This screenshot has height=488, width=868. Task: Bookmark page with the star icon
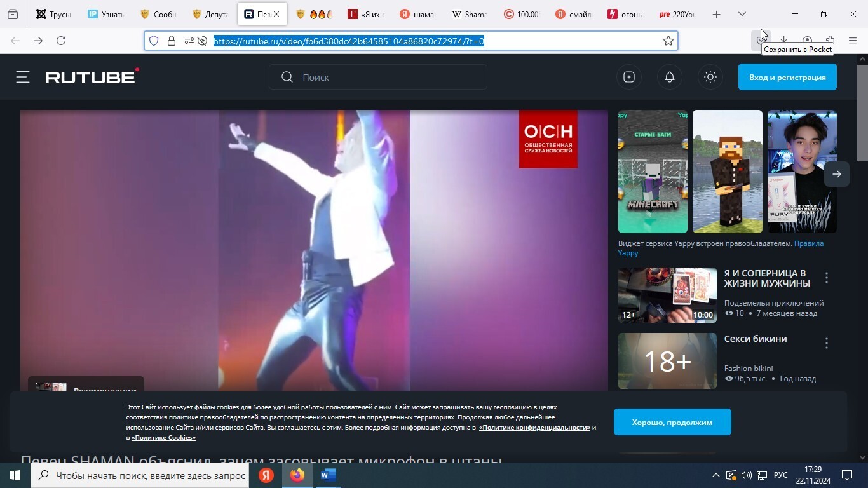click(668, 41)
